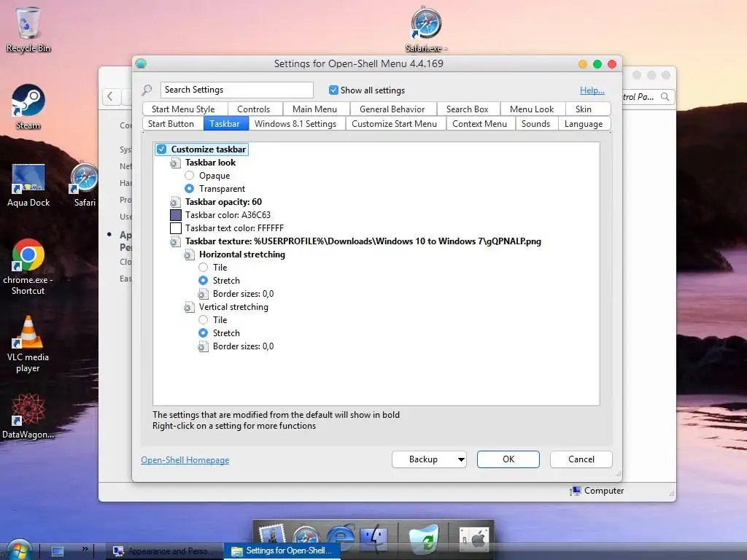The image size is (747, 560).
Task: Open the Menu Look tab
Action: pyautogui.click(x=532, y=109)
